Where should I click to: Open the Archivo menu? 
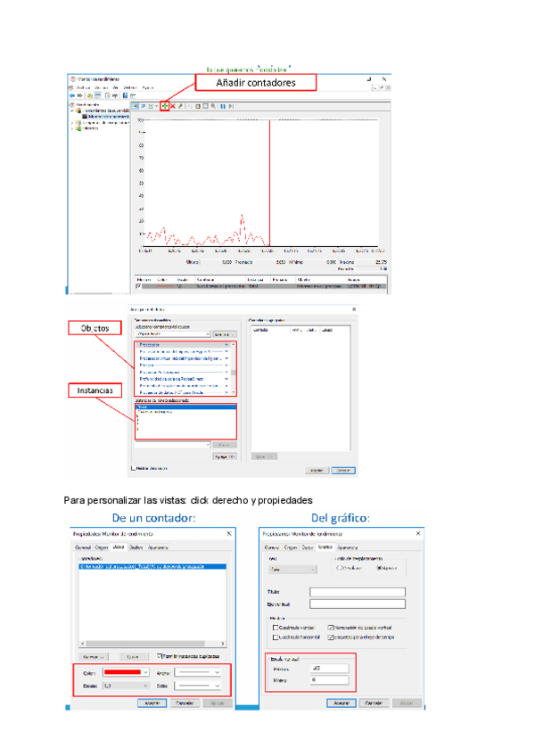(83, 87)
